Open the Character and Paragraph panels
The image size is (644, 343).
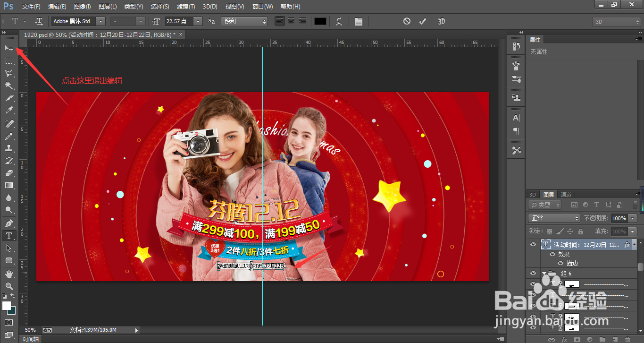click(359, 21)
